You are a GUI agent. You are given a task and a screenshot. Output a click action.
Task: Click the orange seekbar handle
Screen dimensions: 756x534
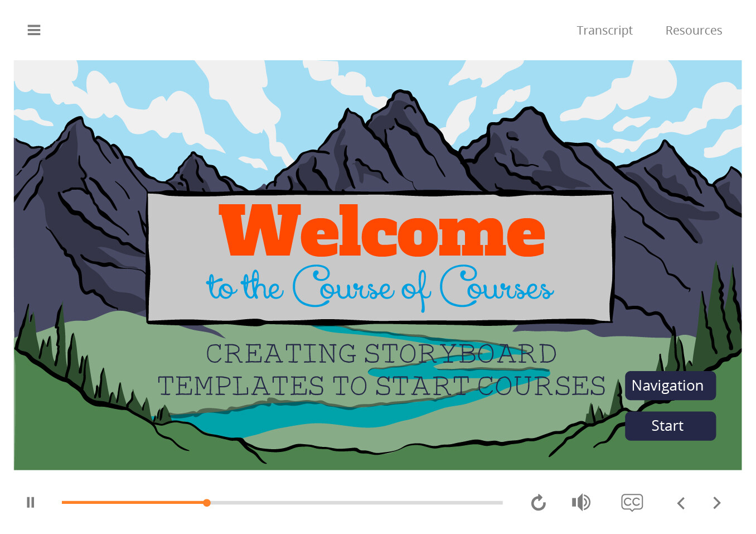click(x=207, y=503)
